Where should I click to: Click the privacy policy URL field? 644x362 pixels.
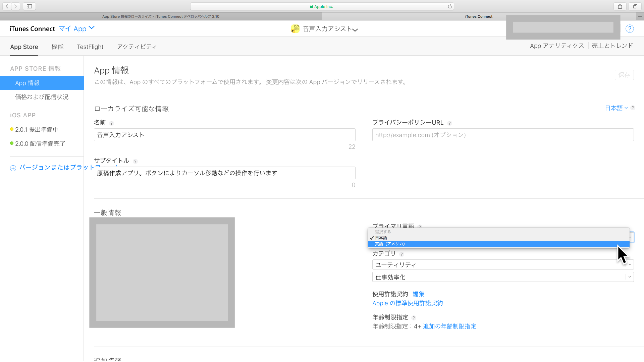[x=503, y=135]
